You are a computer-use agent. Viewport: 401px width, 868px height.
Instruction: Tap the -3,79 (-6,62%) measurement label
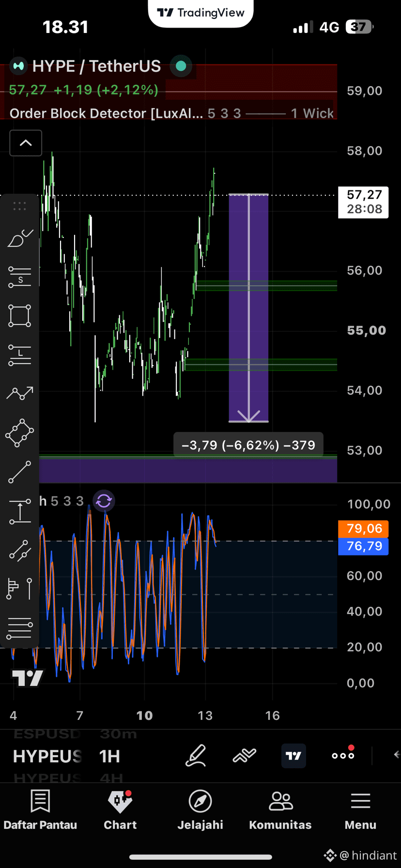click(x=248, y=445)
